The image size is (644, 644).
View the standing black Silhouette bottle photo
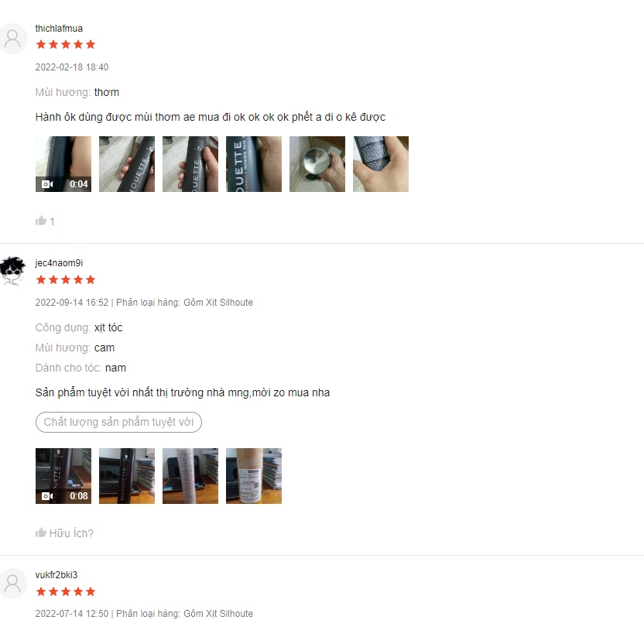pyautogui.click(x=127, y=475)
